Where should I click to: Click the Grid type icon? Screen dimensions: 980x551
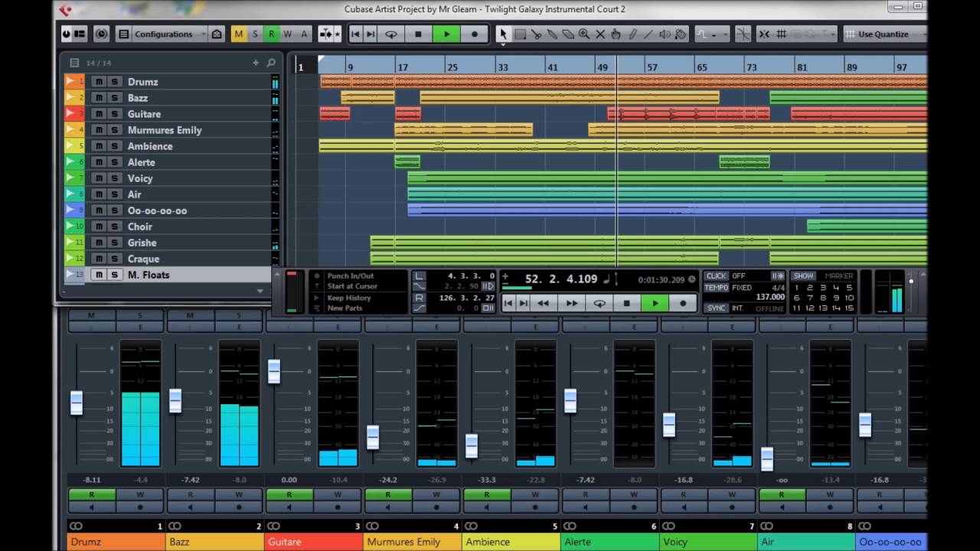point(781,34)
